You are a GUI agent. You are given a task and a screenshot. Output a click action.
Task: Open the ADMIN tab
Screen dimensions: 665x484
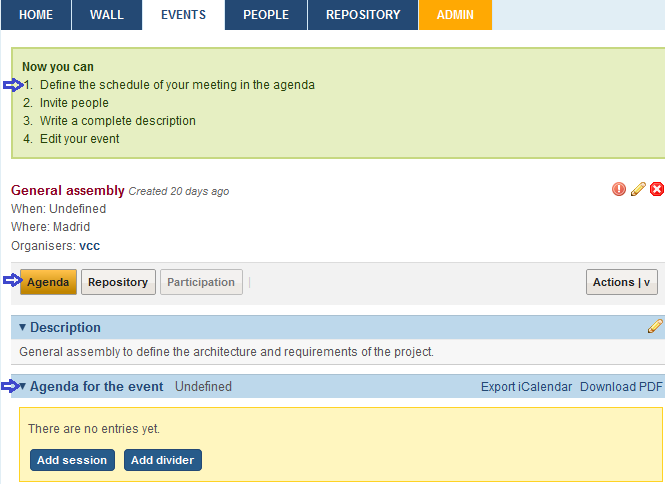point(455,15)
